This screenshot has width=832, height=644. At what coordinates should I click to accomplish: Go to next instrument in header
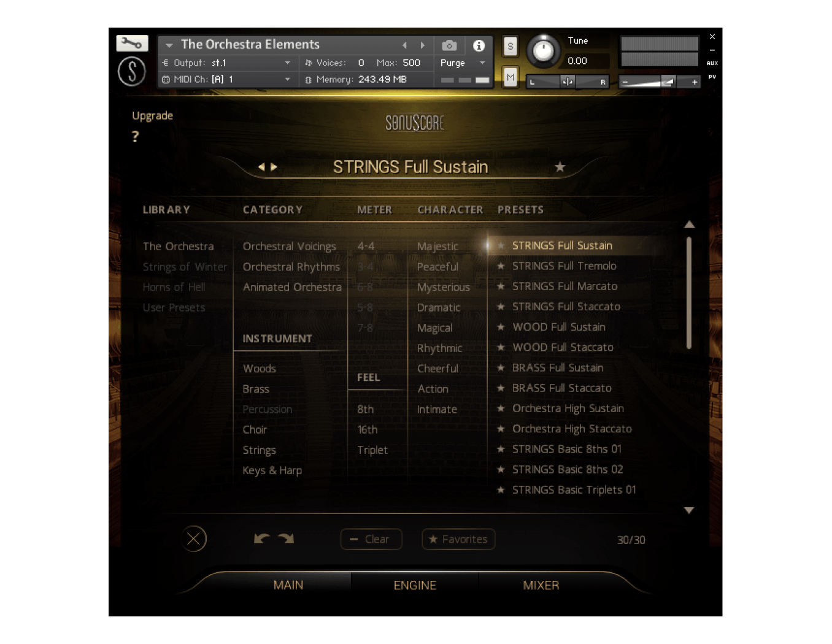coord(422,45)
